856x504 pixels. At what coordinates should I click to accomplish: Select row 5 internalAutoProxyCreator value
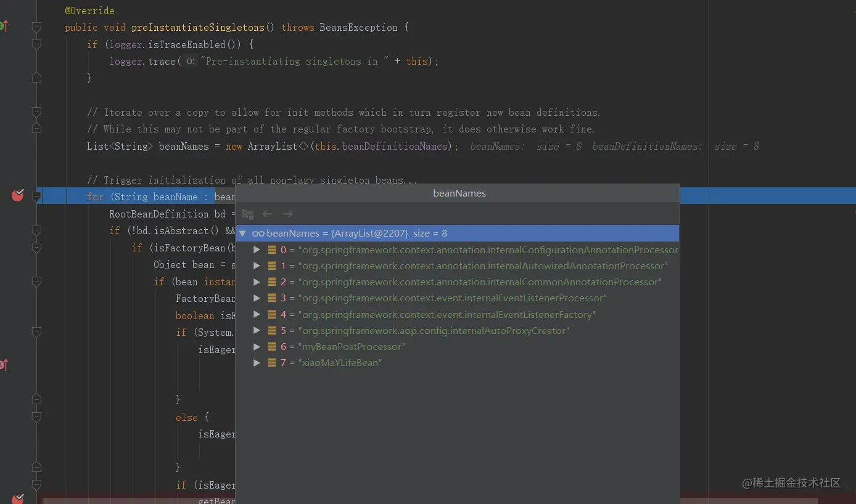pyautogui.click(x=434, y=330)
